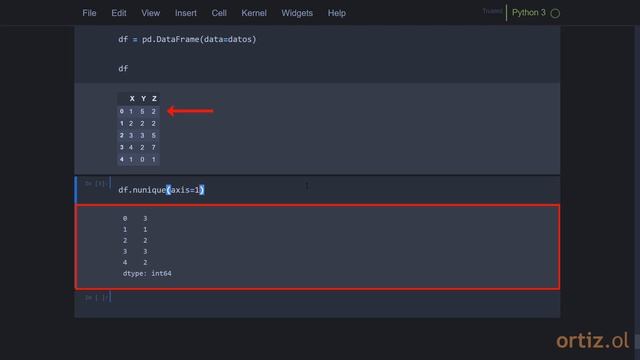Click row index 3 in the DataFrame table
Viewport: 640px width, 360px height.
coord(122,147)
